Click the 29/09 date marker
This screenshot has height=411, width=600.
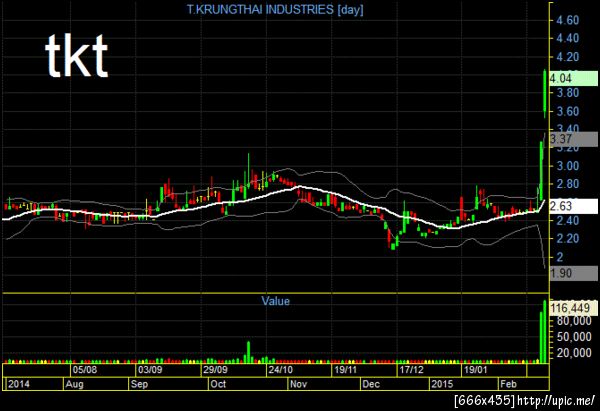[215, 370]
